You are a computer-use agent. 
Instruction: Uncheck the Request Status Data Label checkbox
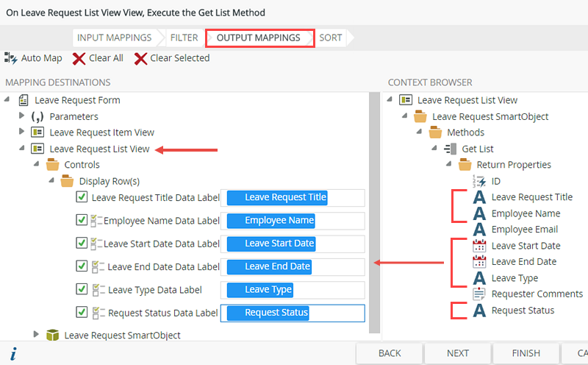82,313
